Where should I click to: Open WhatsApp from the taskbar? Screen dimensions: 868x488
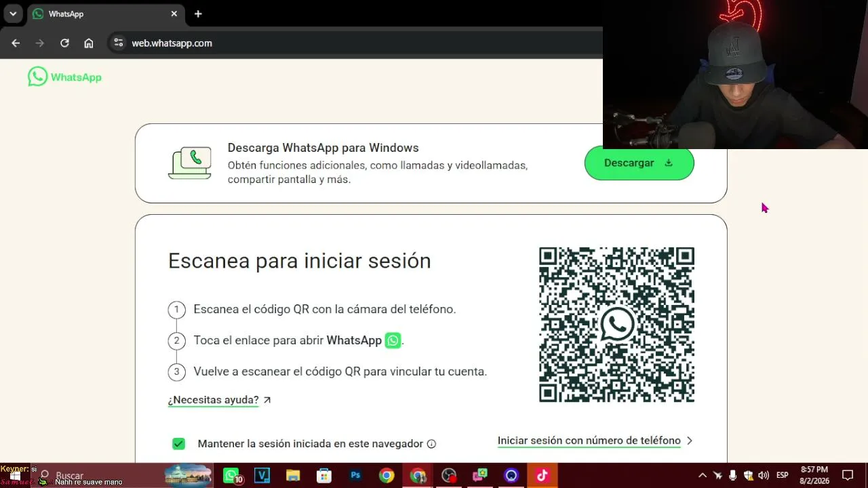[x=231, y=476]
